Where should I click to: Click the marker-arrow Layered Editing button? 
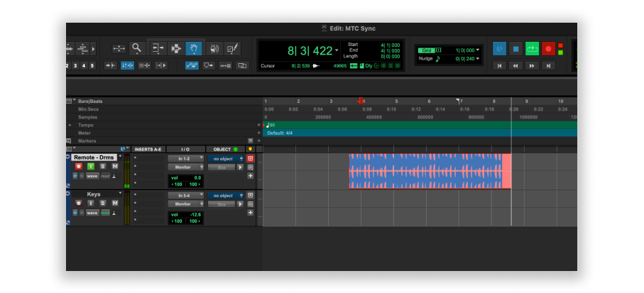coord(209,65)
